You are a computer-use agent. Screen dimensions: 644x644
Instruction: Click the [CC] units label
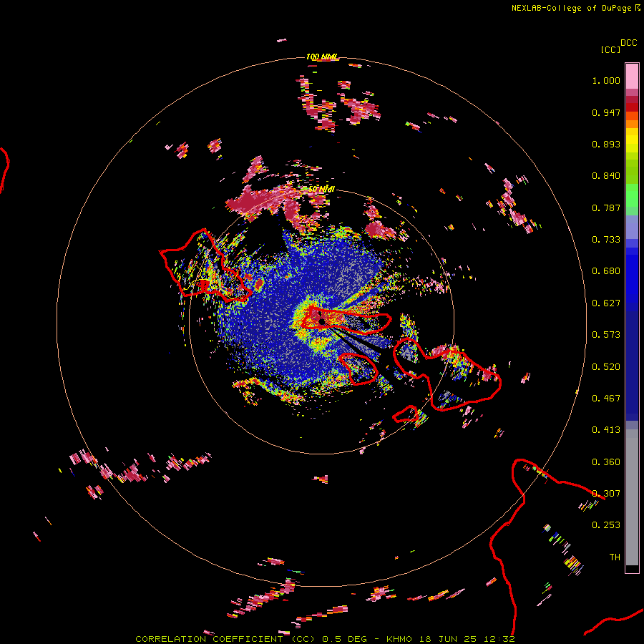[x=610, y=49]
